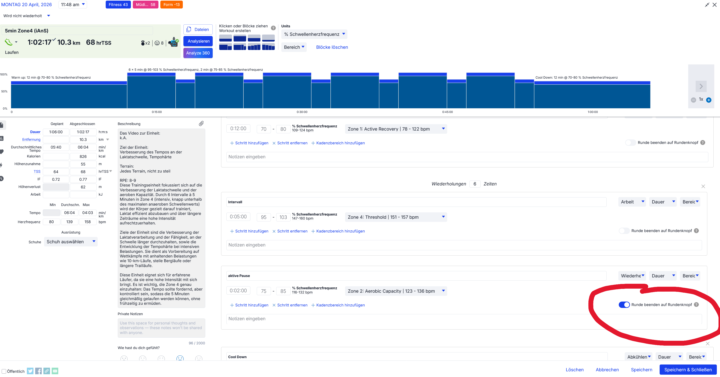The image size is (720, 377).
Task: Click the Private Notizen text area
Action: [x=161, y=327]
